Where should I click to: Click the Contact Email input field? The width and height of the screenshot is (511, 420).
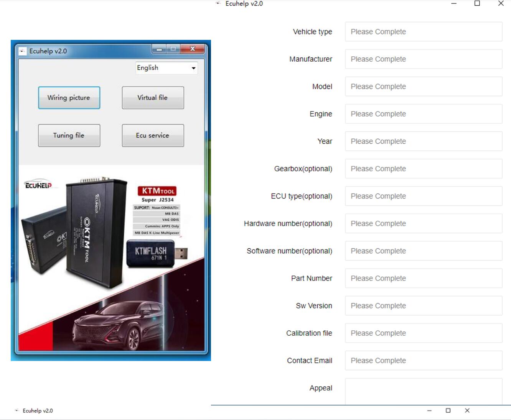[423, 361]
